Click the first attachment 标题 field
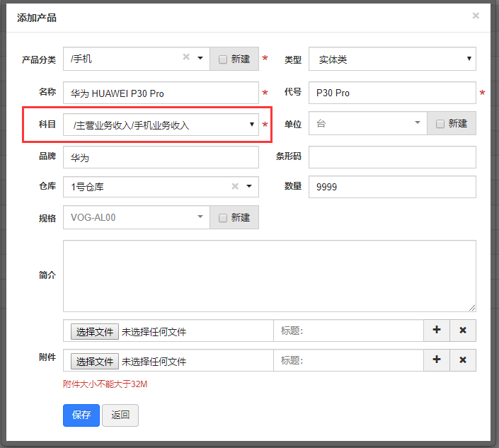Image resolution: width=499 pixels, height=448 pixels. point(348,331)
